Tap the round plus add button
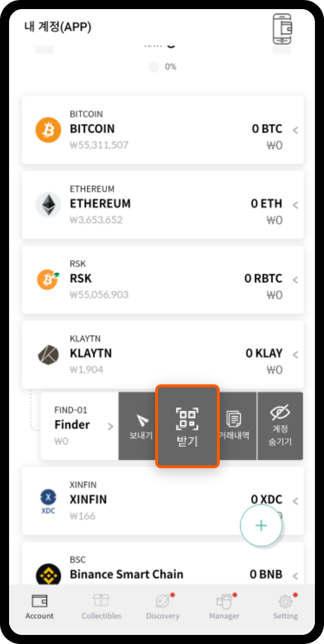This screenshot has width=324, height=644. 261,526
